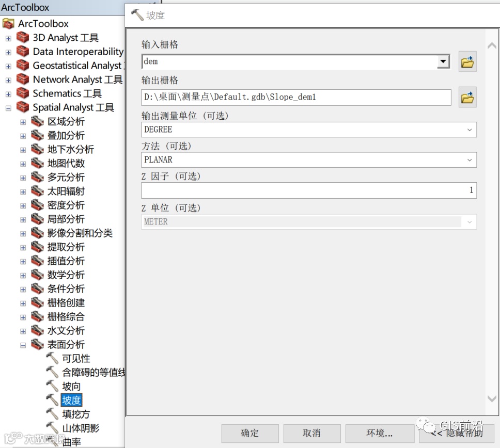
Task: Click the 坡度 tool hammer icon in tree
Action: (x=52, y=400)
